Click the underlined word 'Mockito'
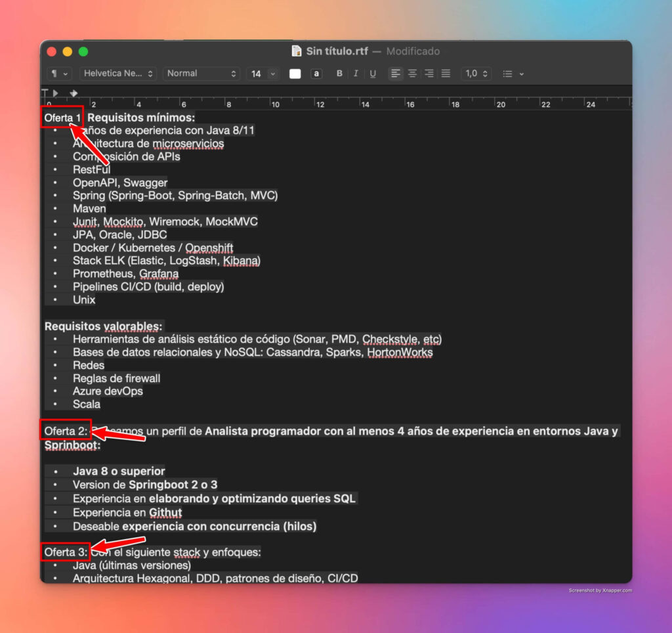This screenshot has height=633, width=672. (x=123, y=222)
